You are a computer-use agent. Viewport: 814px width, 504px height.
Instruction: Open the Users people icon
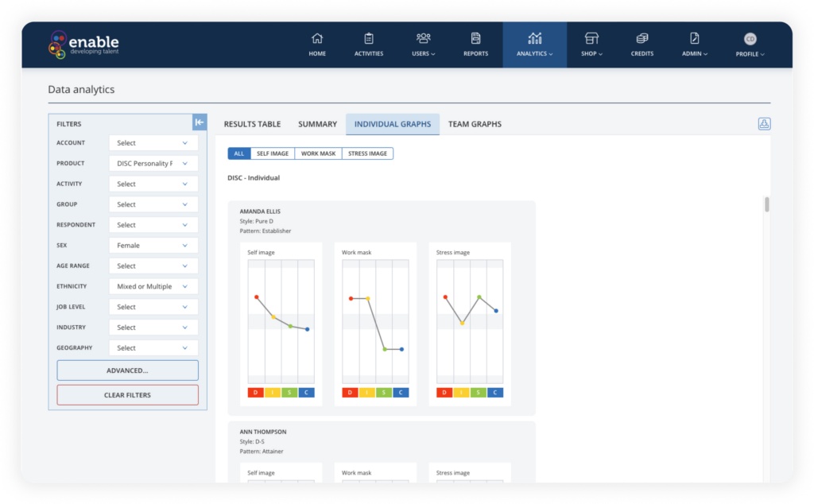(x=423, y=38)
